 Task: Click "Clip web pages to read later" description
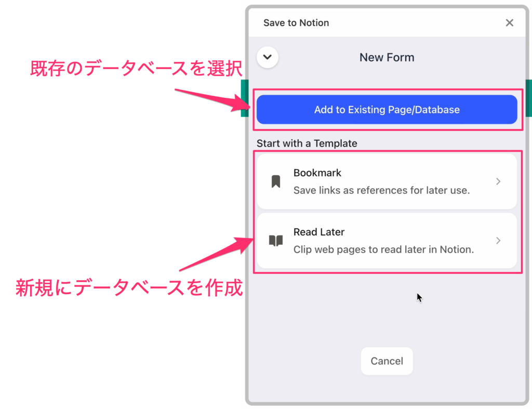point(383,249)
